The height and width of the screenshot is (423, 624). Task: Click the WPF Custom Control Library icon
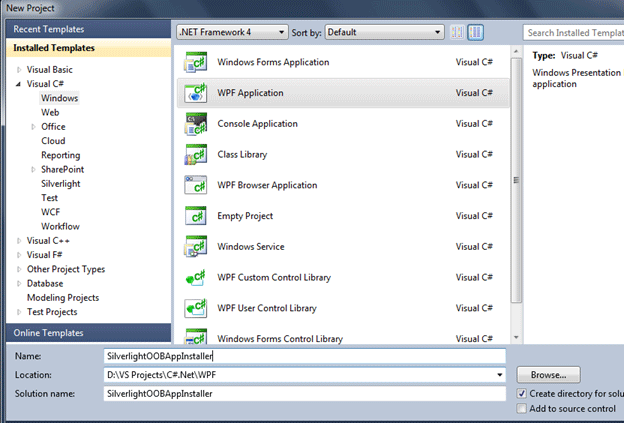[x=195, y=277]
